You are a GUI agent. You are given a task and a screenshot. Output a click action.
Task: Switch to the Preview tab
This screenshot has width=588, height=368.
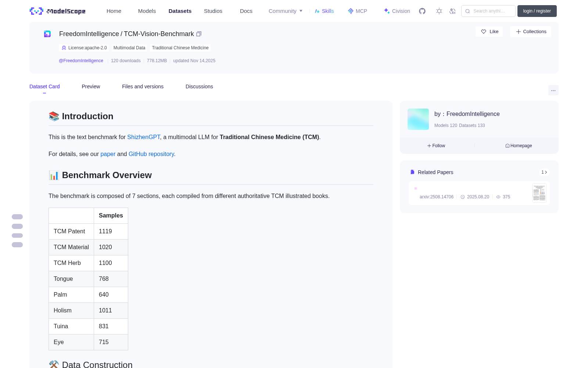point(91,86)
